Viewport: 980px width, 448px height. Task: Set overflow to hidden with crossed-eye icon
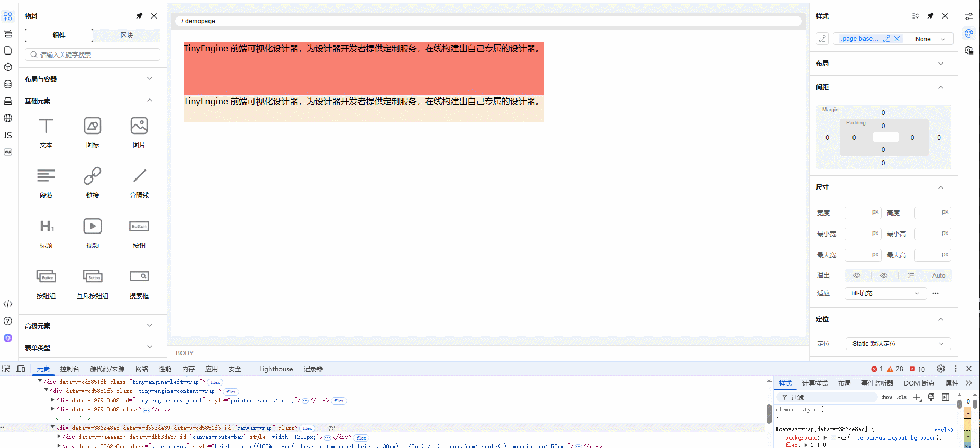[x=883, y=275]
